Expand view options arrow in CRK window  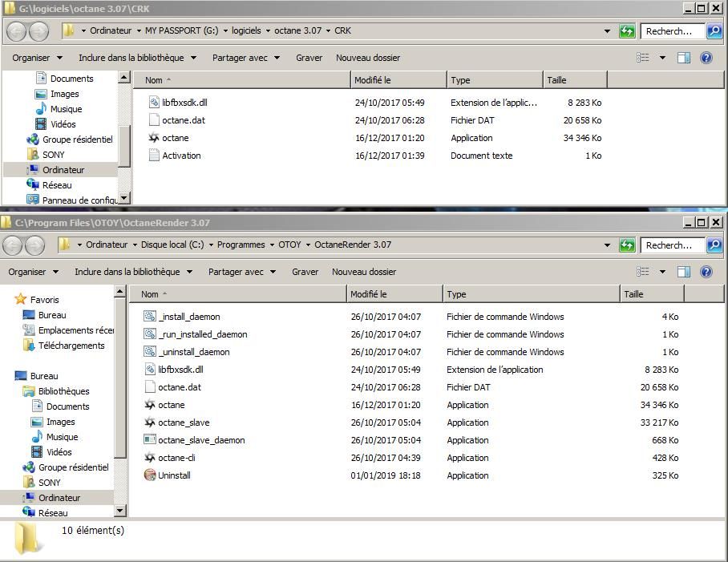(662, 58)
